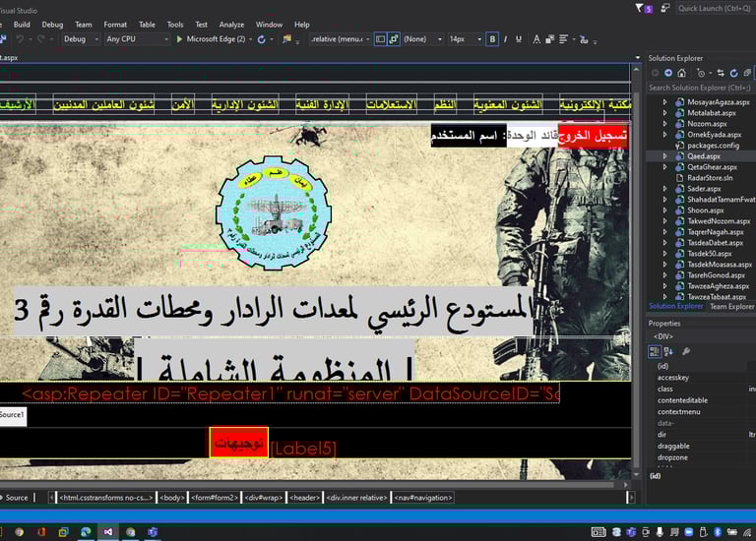Click the Bluetooth icon in system tray
The image size is (756, 541).
(x=718, y=532)
